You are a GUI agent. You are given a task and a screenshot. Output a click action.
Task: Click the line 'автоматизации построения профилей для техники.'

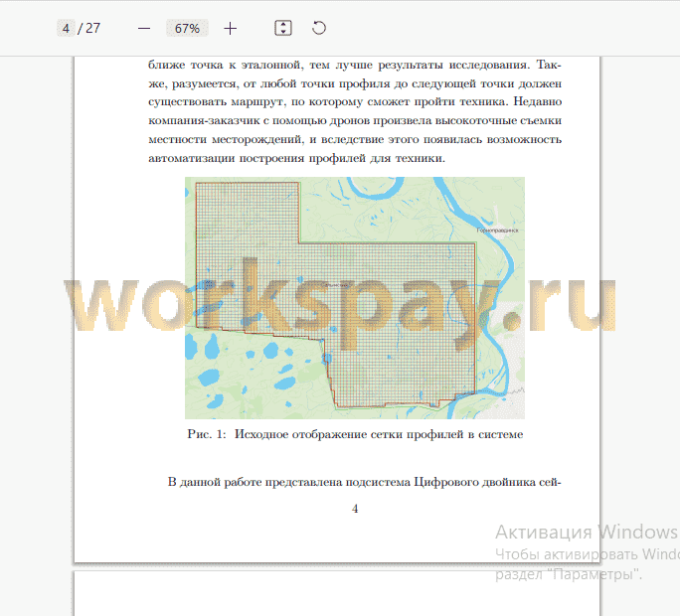[296, 158]
